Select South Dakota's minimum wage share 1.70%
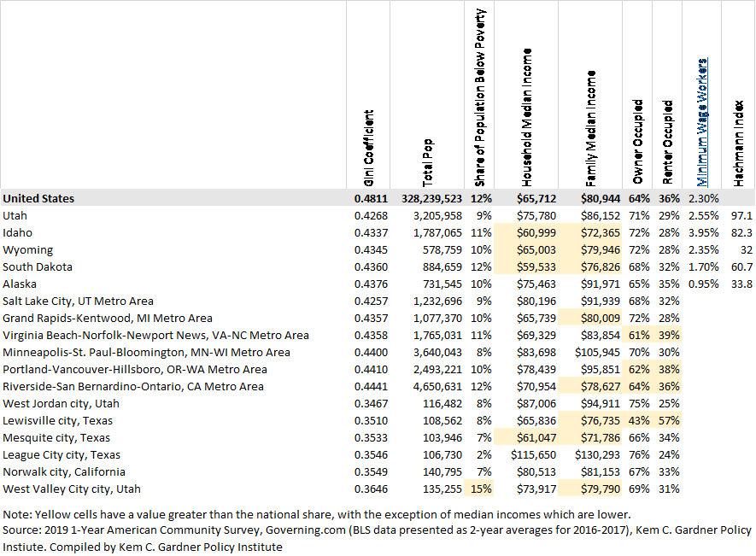 [x=703, y=267]
